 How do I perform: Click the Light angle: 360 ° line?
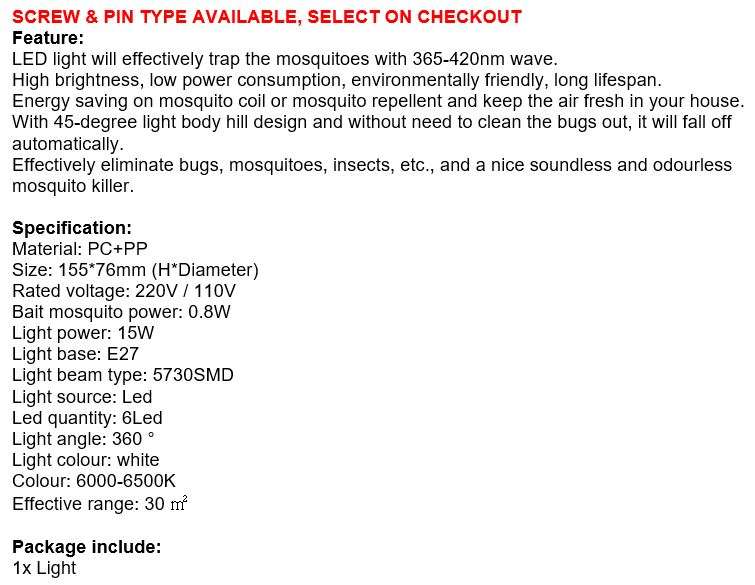[x=84, y=439]
